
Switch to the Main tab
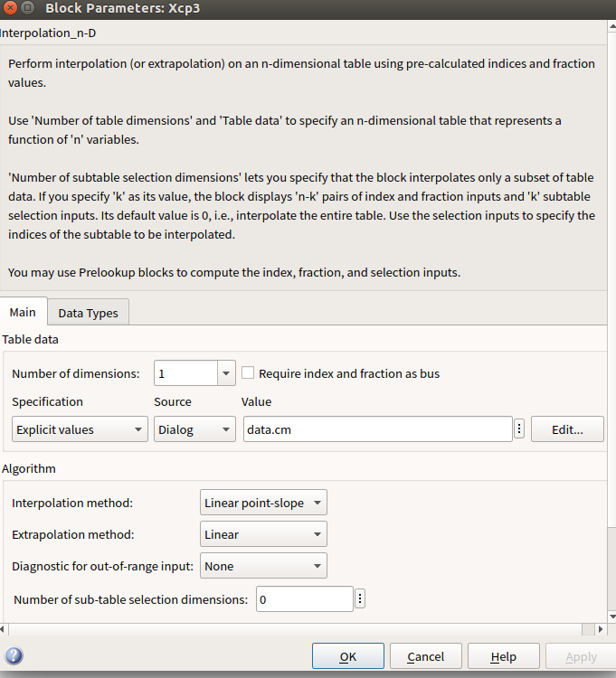coord(23,312)
